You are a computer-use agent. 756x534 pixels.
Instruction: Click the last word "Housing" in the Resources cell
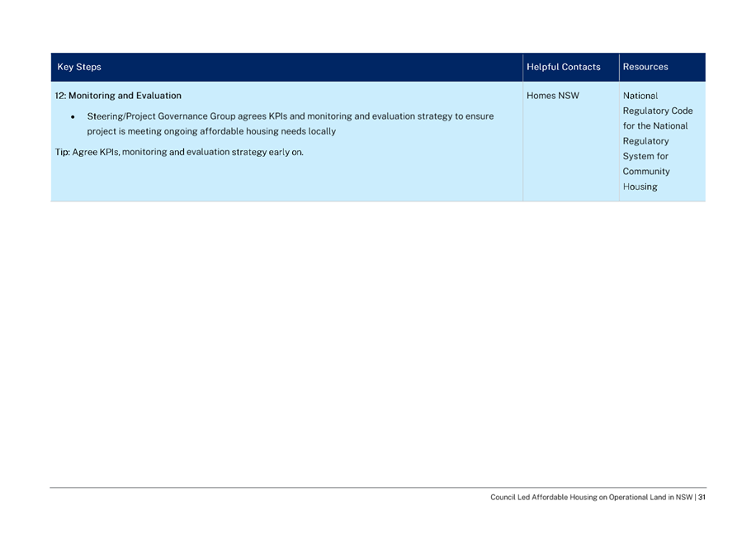coord(640,187)
